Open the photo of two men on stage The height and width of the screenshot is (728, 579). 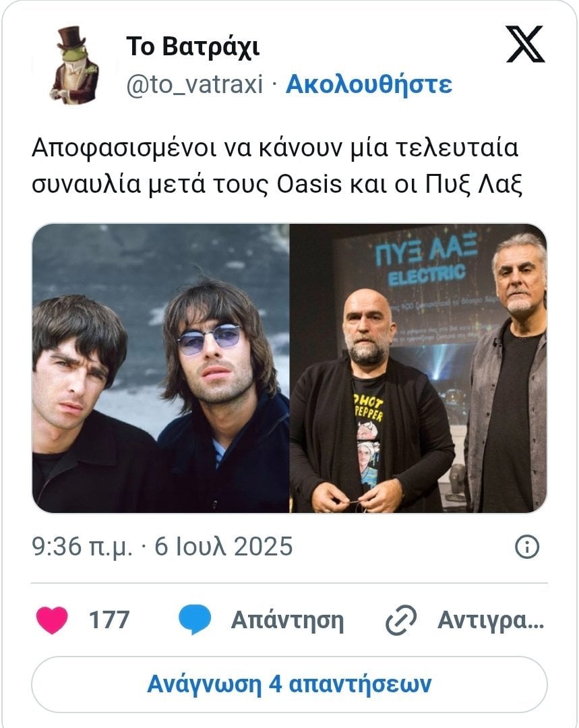[419, 368]
